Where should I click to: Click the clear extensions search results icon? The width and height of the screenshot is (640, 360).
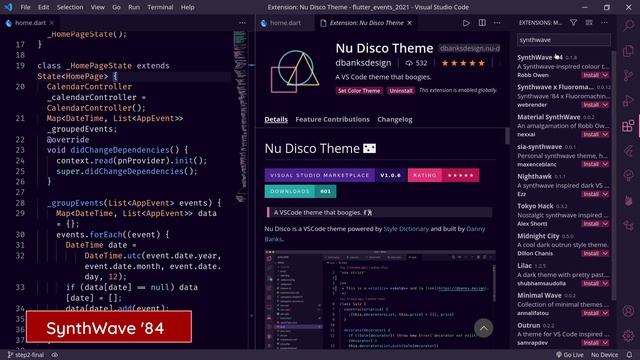click(x=589, y=23)
